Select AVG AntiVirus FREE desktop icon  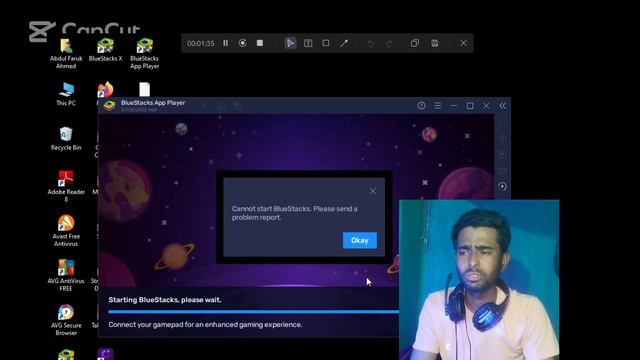pyautogui.click(x=66, y=276)
